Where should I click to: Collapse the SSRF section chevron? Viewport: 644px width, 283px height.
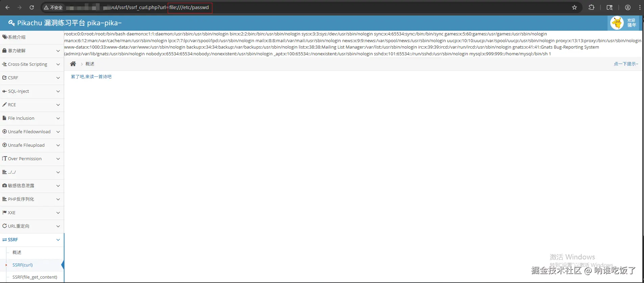(58, 240)
